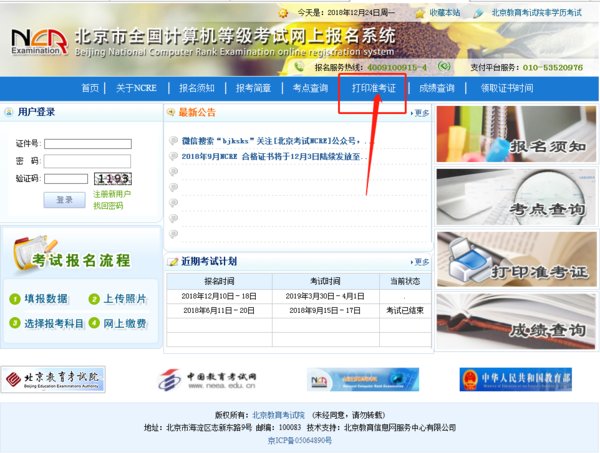600x453 pixels.
Task: Click the 打印准考证 printer banner image
Action: pyautogui.click(x=517, y=259)
